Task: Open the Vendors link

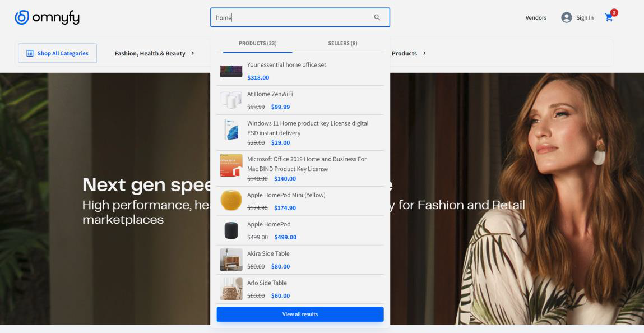Action: 536,17
